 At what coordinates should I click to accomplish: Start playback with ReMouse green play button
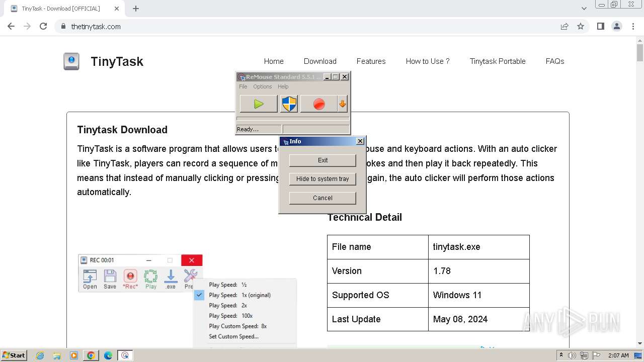coord(259,104)
